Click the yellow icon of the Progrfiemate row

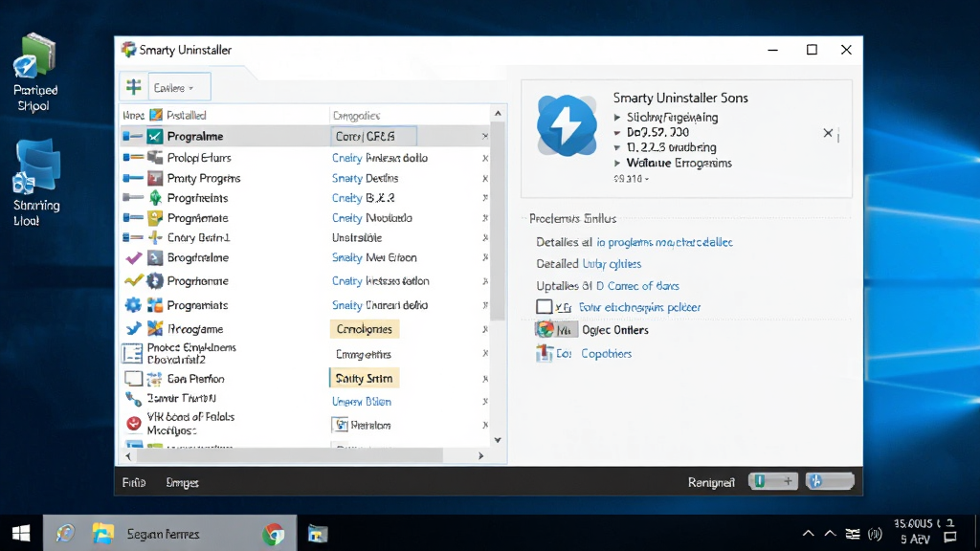(155, 218)
